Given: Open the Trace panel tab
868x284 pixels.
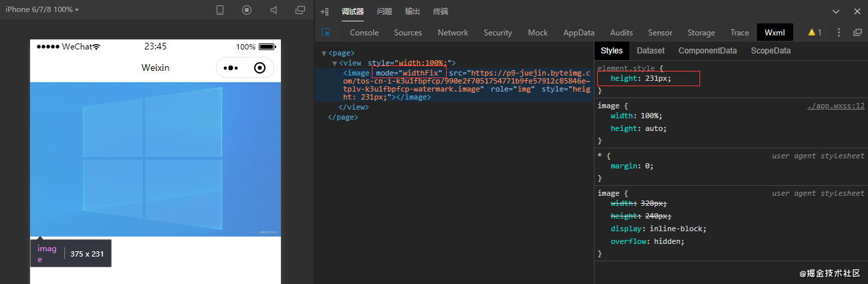Looking at the screenshot, I should pos(740,33).
